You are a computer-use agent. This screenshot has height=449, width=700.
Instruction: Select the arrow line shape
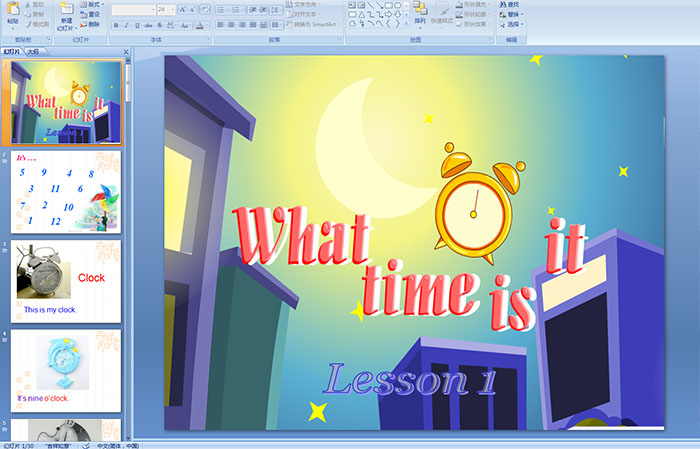379,5
